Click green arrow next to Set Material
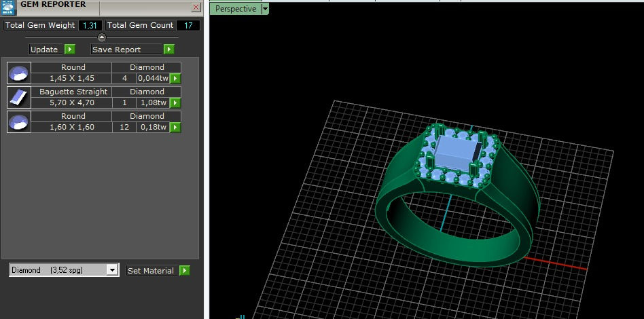The height and width of the screenshot is (319, 644). pyautogui.click(x=185, y=271)
